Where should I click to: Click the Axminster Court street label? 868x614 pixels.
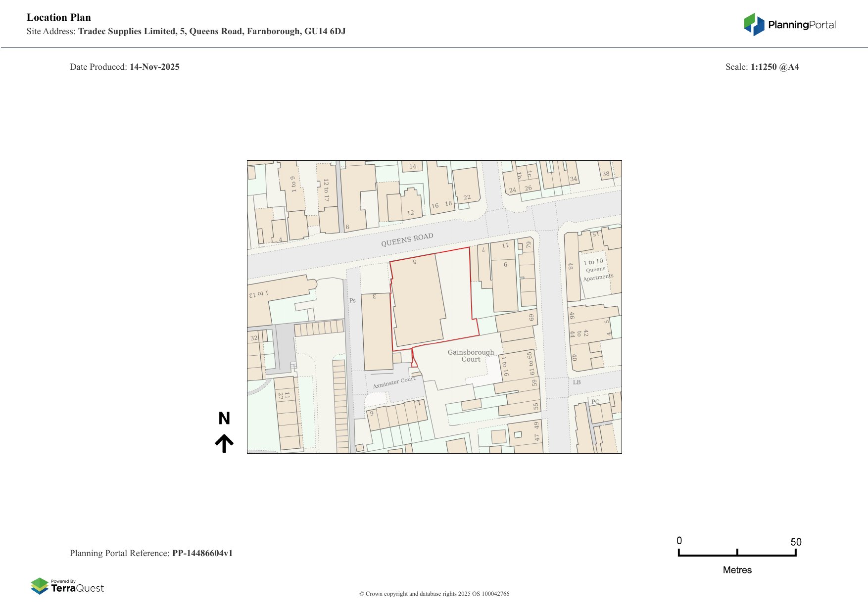(x=394, y=383)
